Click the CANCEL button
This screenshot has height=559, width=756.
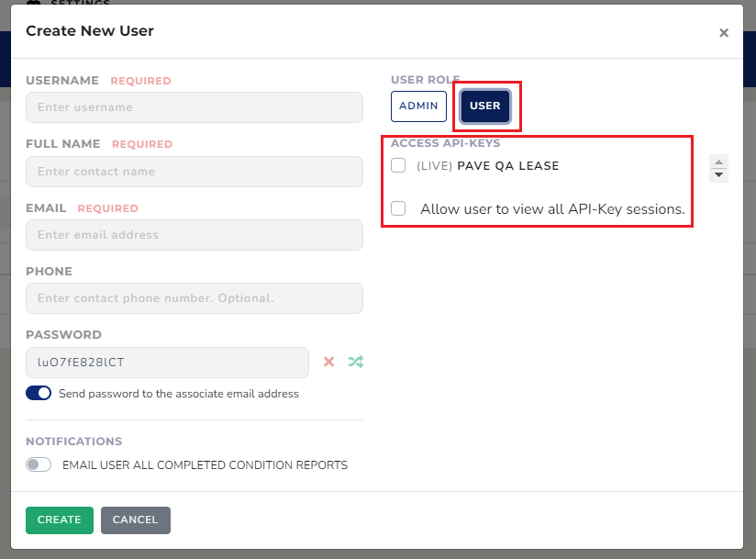coord(135,520)
